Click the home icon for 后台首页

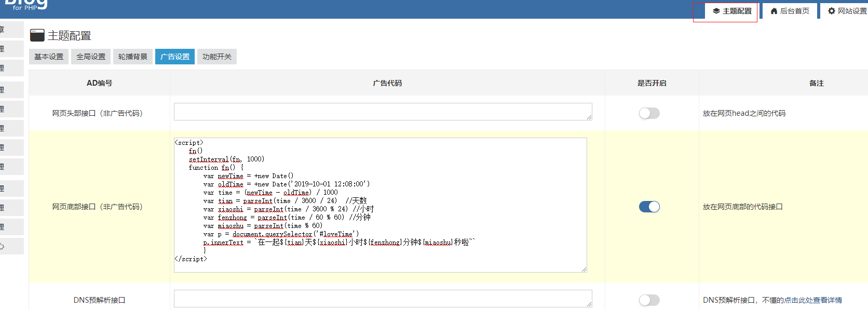pyautogui.click(x=774, y=11)
